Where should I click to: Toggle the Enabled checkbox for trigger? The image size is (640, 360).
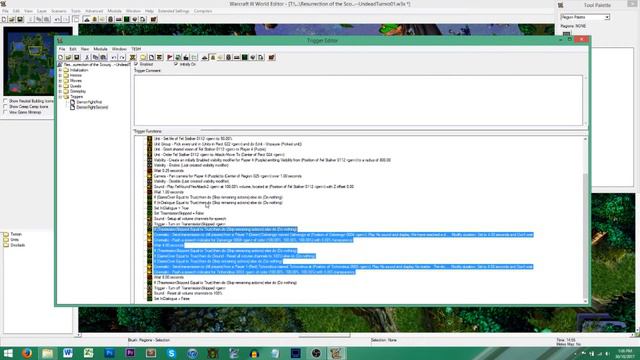pyautogui.click(x=136, y=64)
